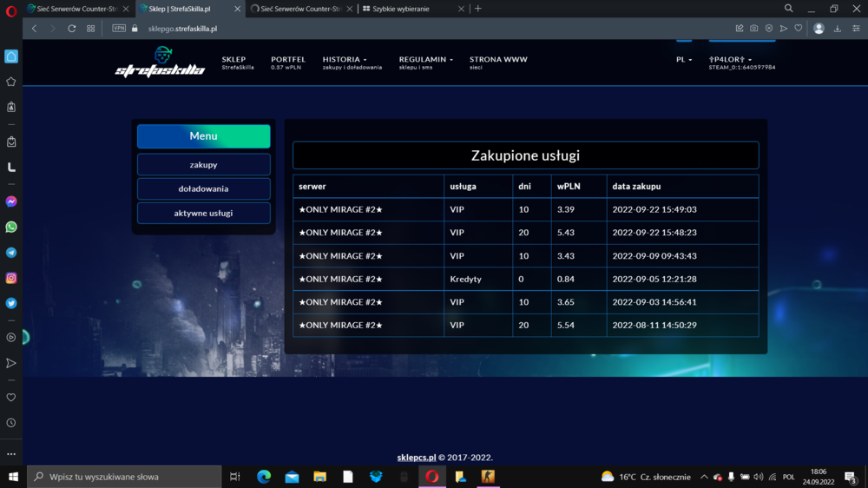The height and width of the screenshot is (488, 868).
Task: Open Messenger in Opera sidebar
Action: (x=11, y=201)
